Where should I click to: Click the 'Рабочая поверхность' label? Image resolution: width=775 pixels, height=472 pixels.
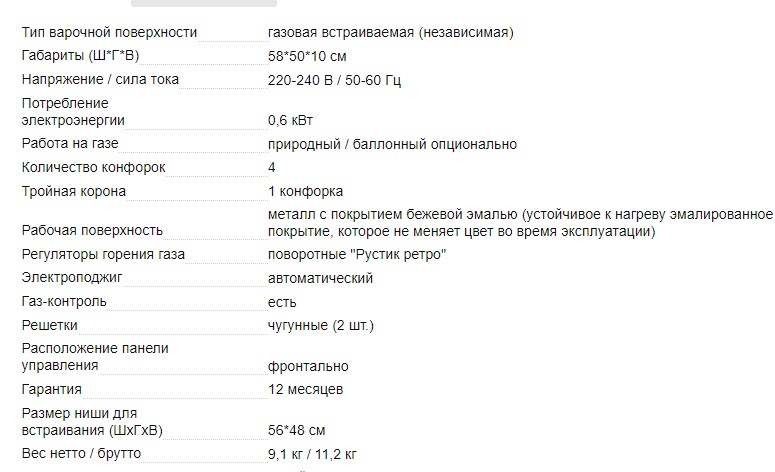(91, 231)
